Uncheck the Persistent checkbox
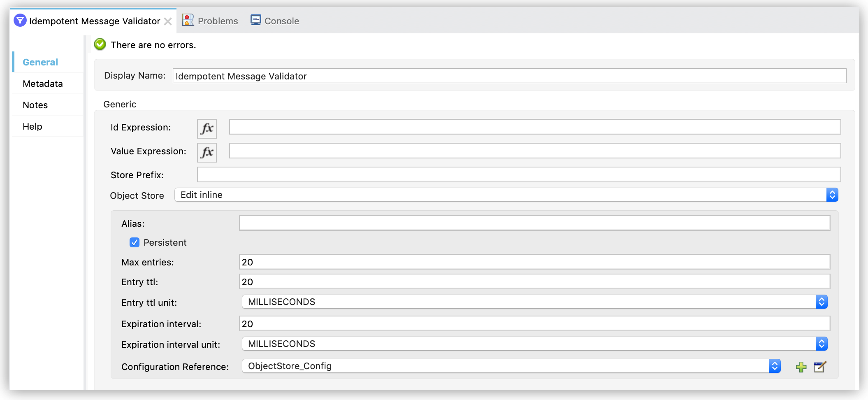The width and height of the screenshot is (868, 400). pos(135,242)
